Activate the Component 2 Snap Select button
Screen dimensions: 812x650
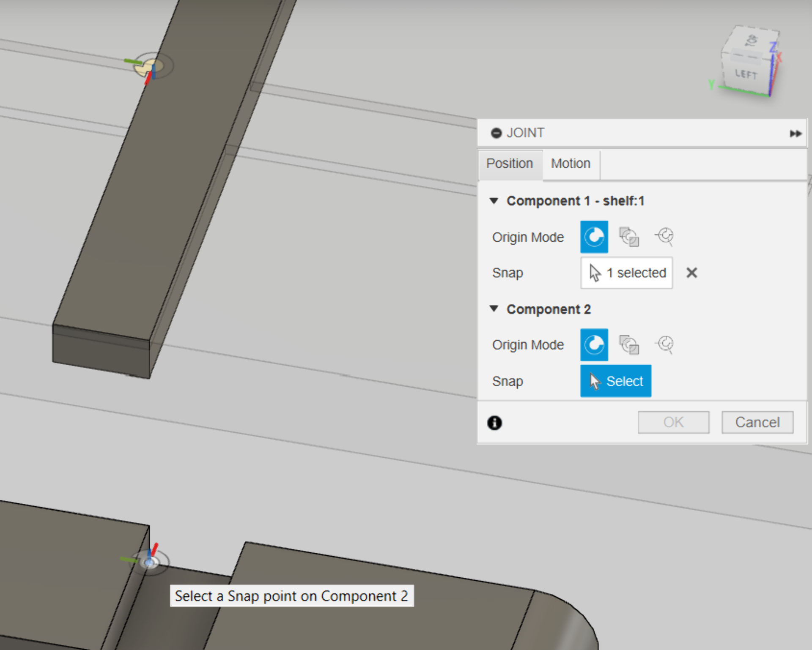coord(615,381)
